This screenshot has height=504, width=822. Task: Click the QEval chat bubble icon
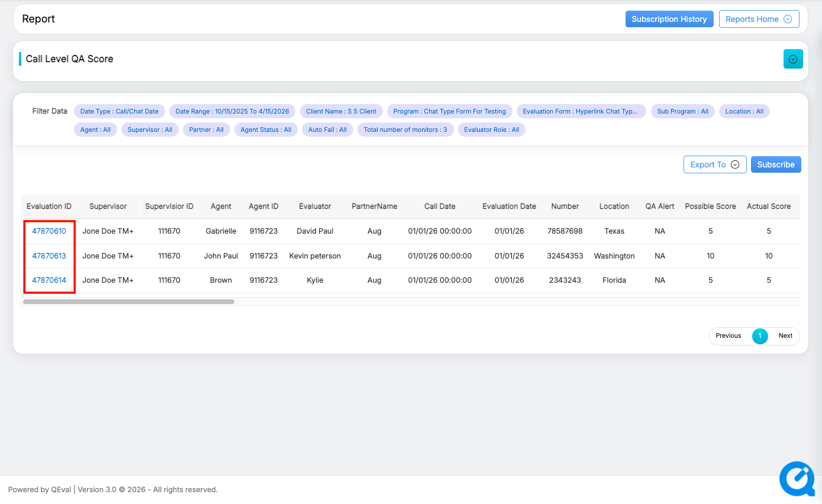point(797,479)
